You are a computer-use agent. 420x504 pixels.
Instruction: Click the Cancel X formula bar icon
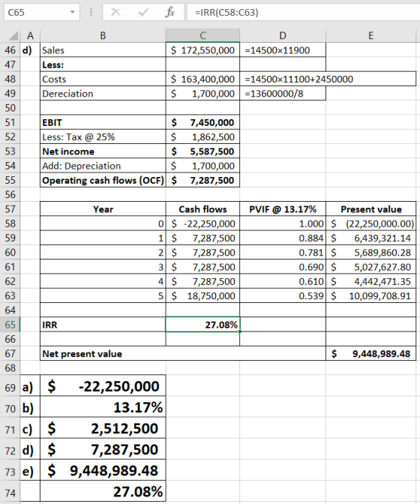115,13
